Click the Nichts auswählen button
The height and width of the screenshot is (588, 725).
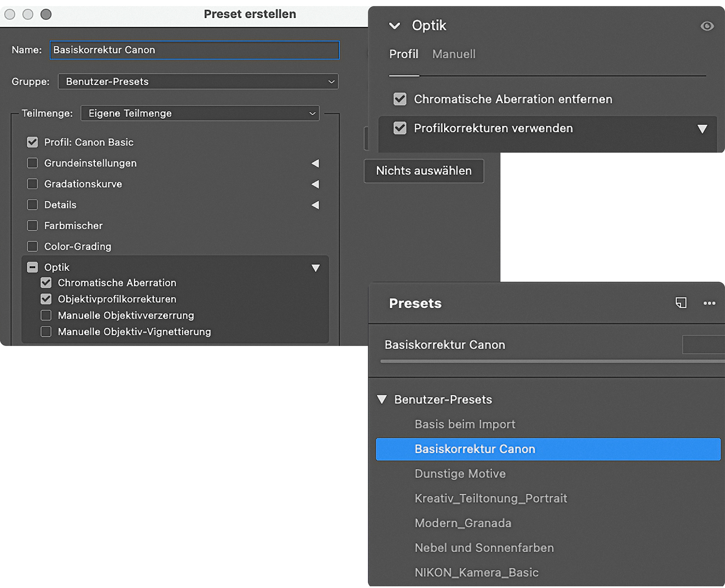423,171
